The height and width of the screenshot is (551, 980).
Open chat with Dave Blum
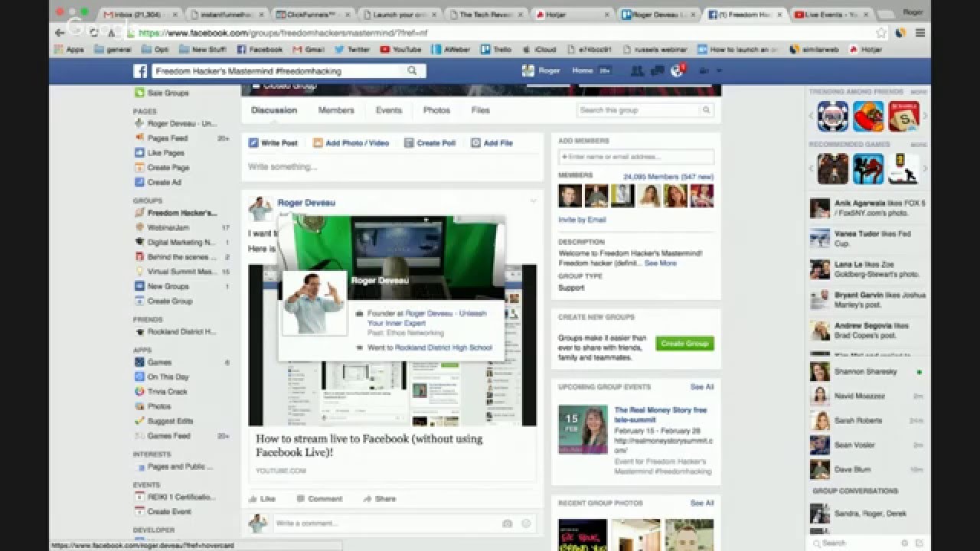[x=867, y=470]
